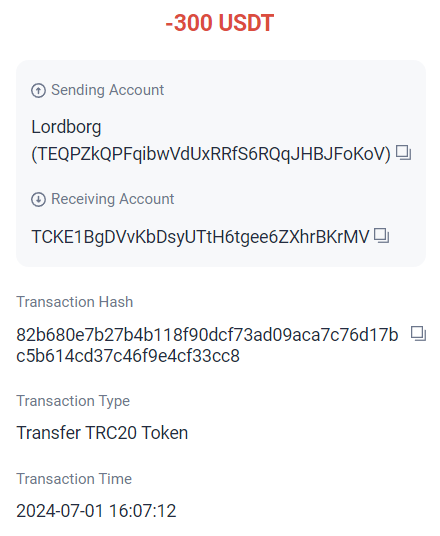
Task: Click the Transfer TRC20 Token value
Action: pos(102,433)
